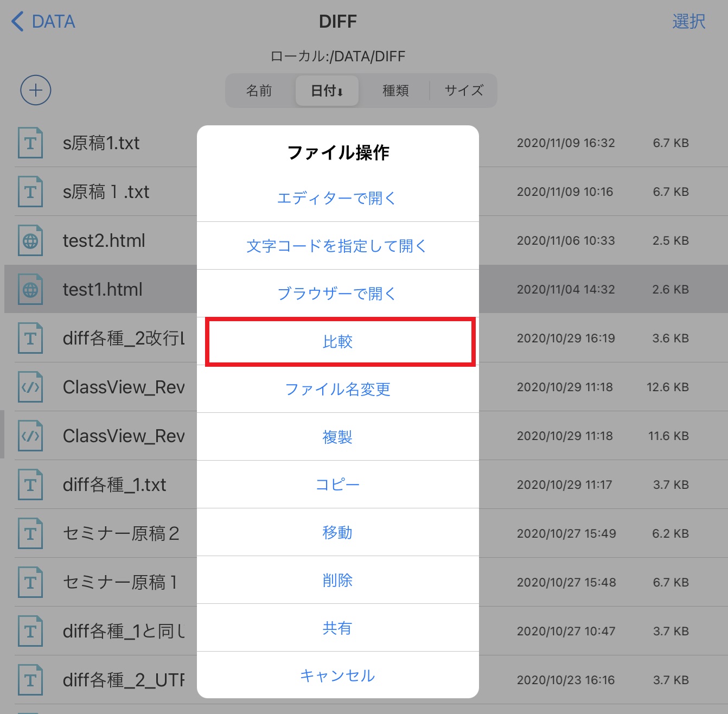728x714 pixels.
Task: Click the plus icon to add a file
Action: (x=35, y=90)
